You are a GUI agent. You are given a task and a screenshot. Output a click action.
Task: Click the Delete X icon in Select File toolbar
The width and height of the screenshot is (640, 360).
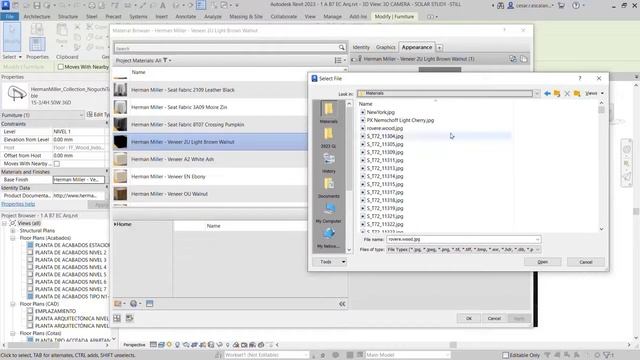pyautogui.click(x=567, y=93)
